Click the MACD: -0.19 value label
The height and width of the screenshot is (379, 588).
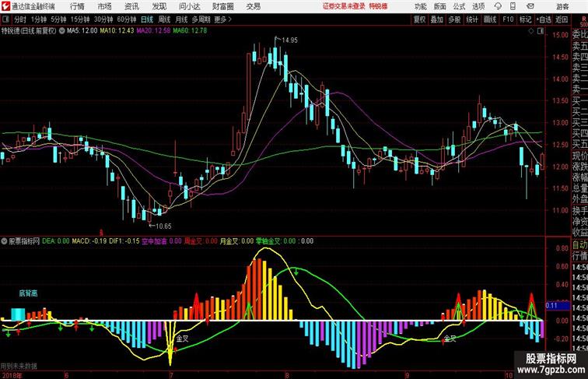(89, 241)
